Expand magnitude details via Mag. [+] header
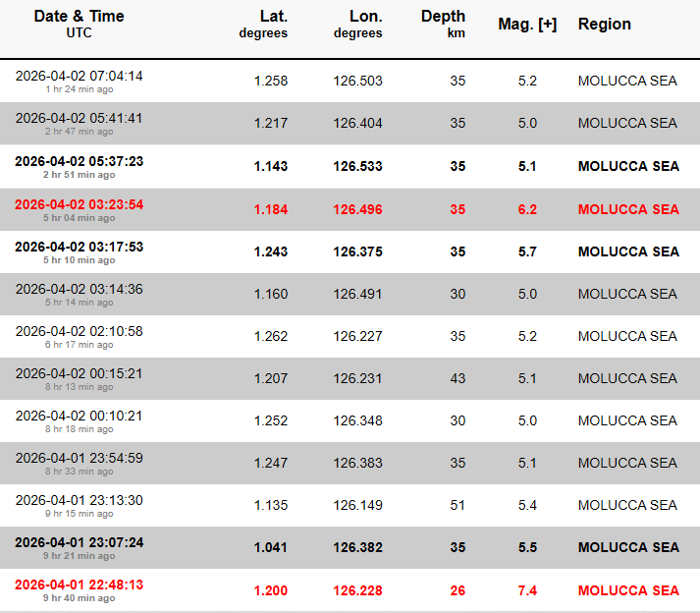 tap(527, 25)
